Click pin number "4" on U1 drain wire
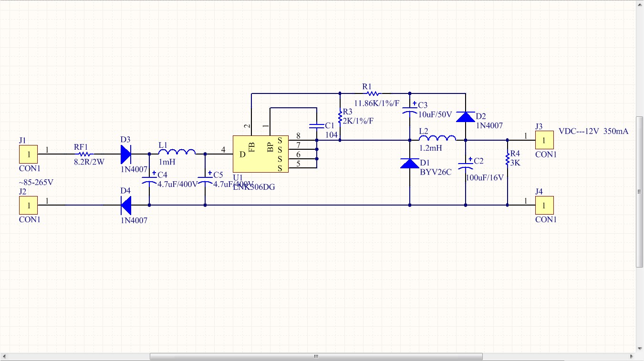 pos(223,150)
